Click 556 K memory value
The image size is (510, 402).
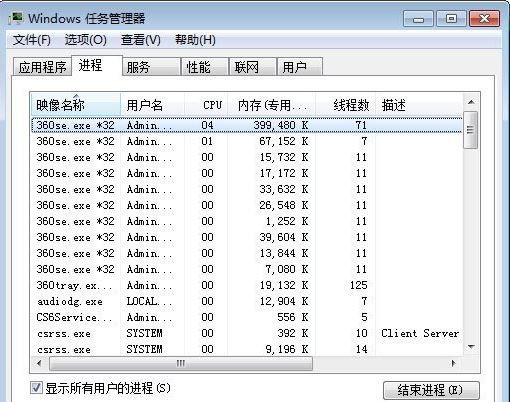tap(293, 317)
